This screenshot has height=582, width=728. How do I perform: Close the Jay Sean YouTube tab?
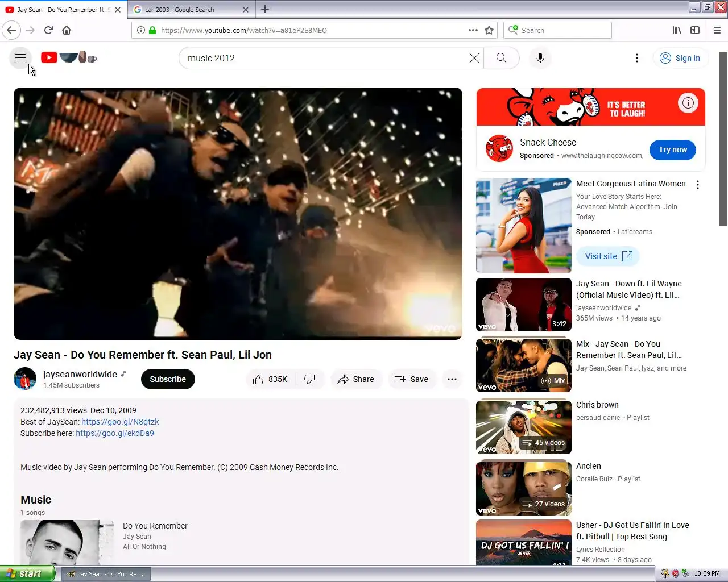pos(118,10)
